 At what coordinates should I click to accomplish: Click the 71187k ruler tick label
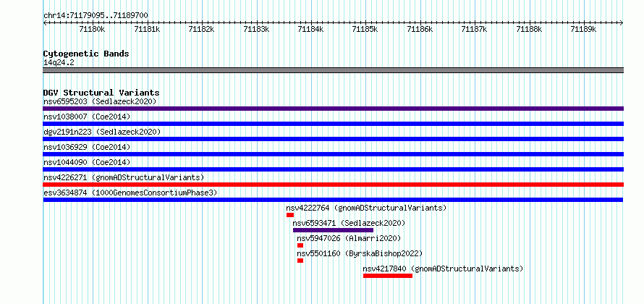(x=475, y=29)
